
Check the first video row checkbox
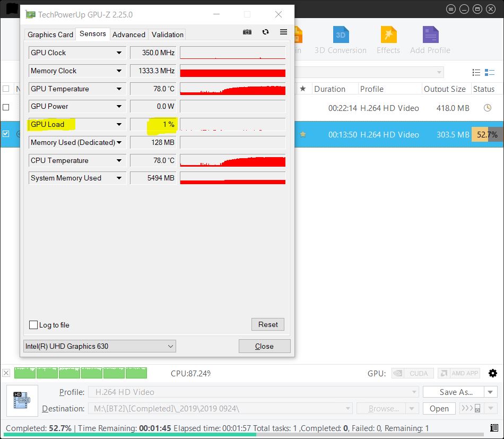[6, 107]
